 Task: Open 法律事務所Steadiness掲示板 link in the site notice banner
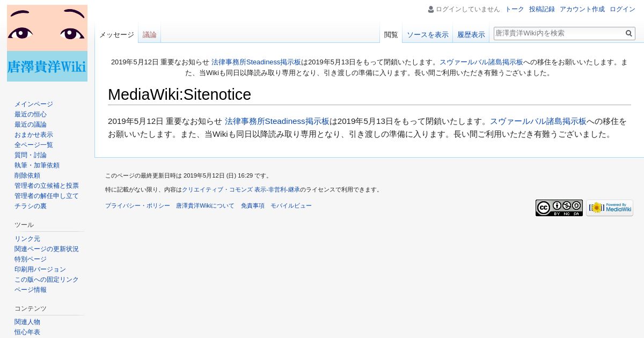point(256,62)
